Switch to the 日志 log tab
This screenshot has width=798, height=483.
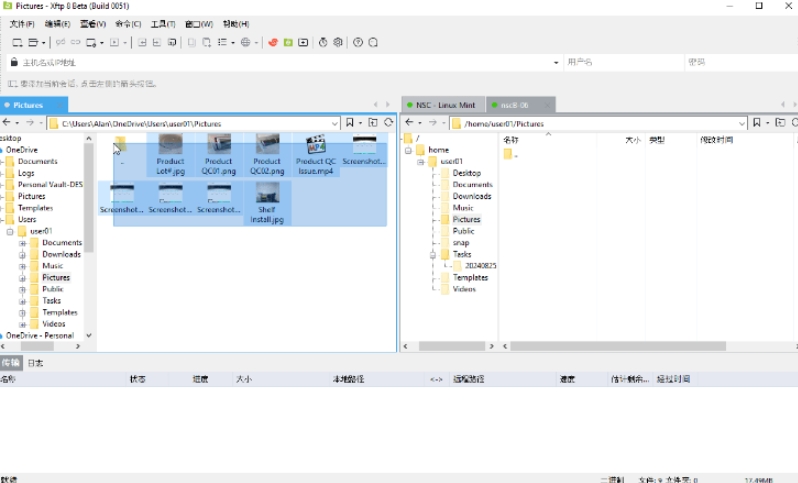[x=35, y=363]
